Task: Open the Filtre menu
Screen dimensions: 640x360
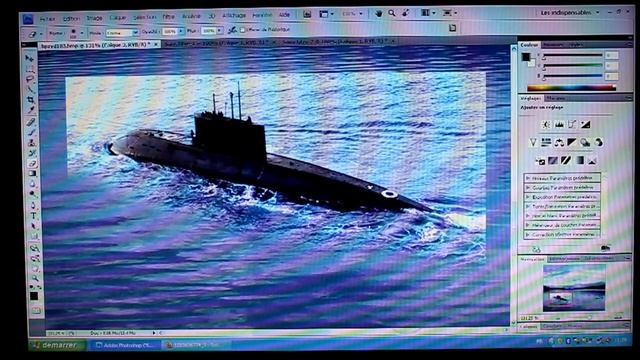Action: pyautogui.click(x=169, y=17)
